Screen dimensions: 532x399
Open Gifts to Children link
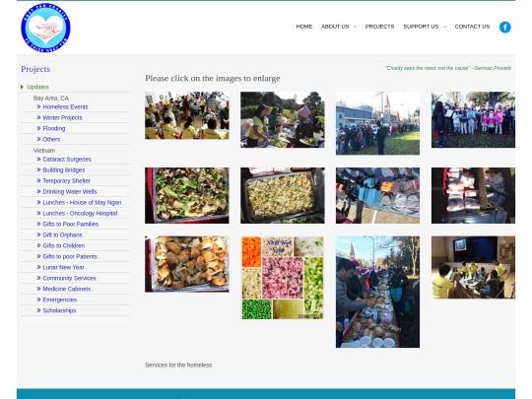[64, 245]
